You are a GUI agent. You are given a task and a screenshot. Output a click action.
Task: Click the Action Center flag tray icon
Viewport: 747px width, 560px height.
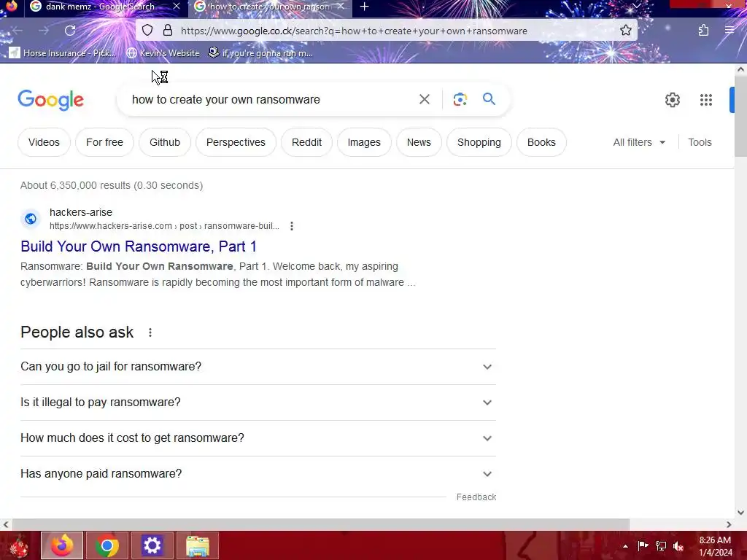click(643, 546)
